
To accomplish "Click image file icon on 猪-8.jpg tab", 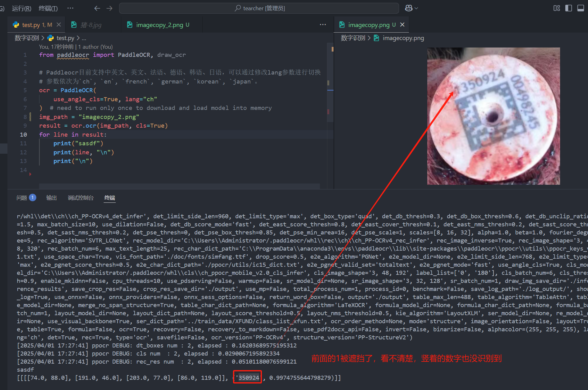I will [x=74, y=25].
